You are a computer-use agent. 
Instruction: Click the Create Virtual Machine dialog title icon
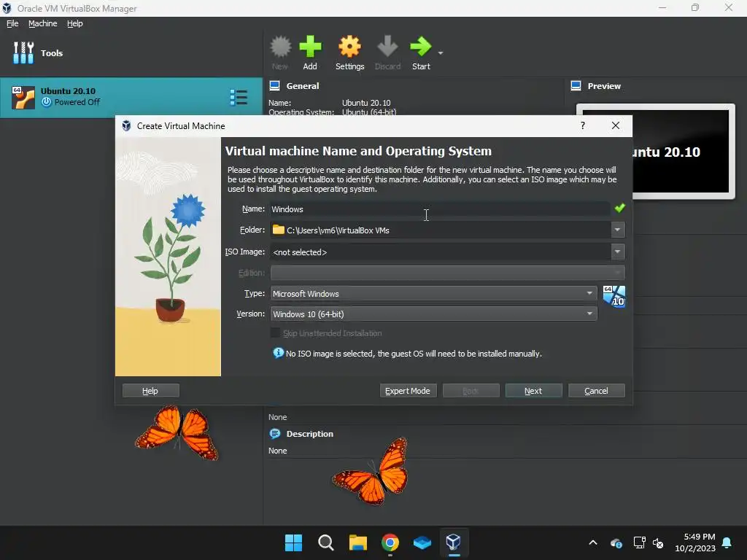click(126, 125)
